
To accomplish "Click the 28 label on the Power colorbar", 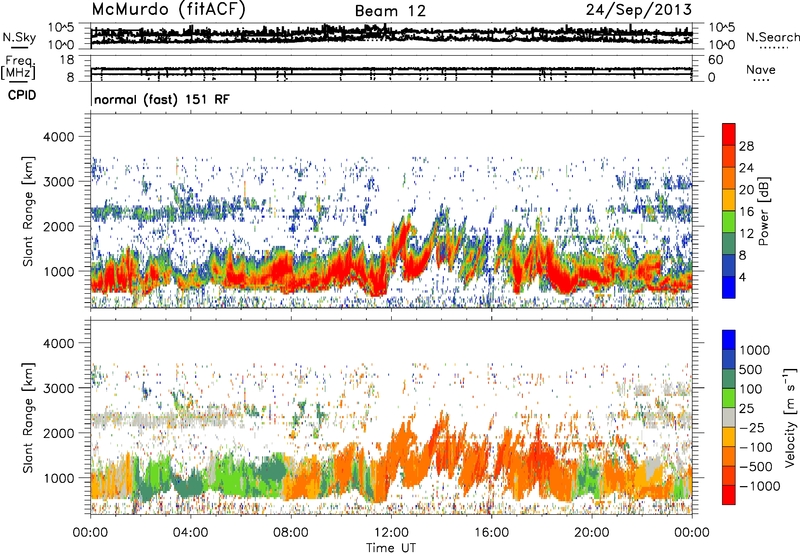I will point(746,146).
